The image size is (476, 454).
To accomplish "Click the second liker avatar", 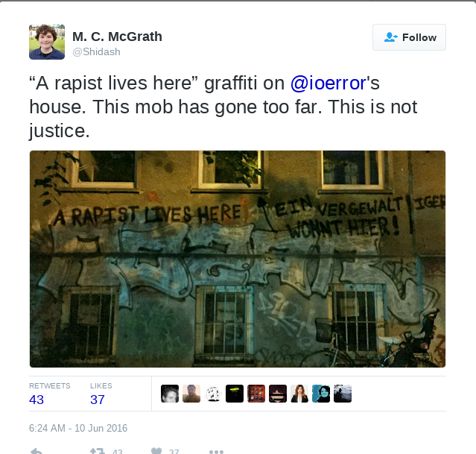I will click(191, 394).
